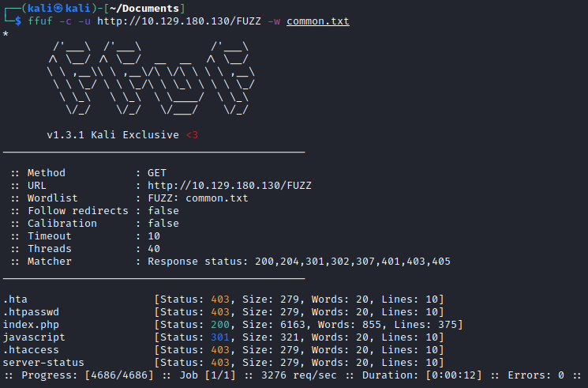
Task: Click the Follow redirects false value
Action: click(x=163, y=211)
